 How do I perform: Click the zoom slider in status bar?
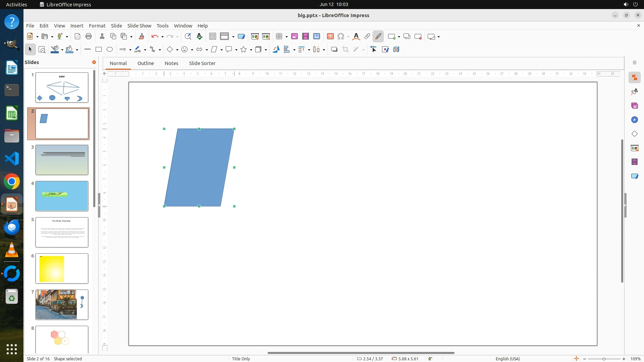click(x=604, y=359)
